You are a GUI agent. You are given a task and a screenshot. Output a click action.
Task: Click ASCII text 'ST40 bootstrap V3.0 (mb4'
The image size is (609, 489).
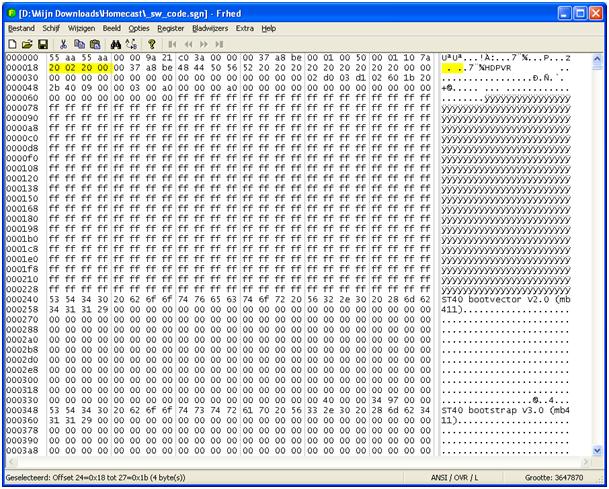[x=506, y=410]
